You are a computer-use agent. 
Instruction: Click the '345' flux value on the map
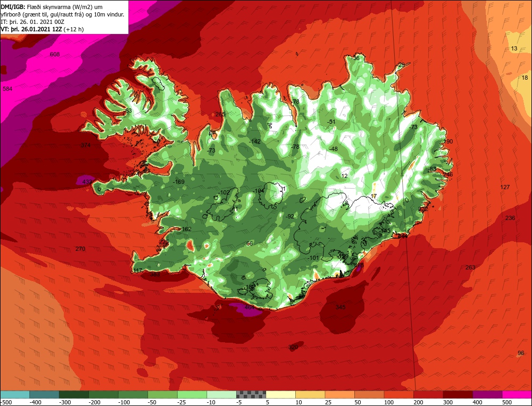click(x=340, y=307)
